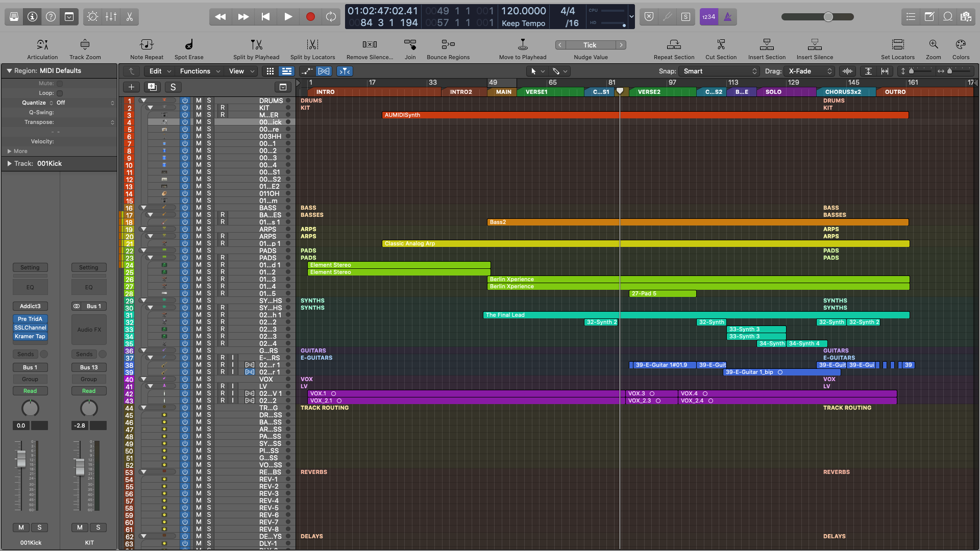Image resolution: width=980 pixels, height=551 pixels.
Task: Click the master volume slider
Action: coord(817,17)
